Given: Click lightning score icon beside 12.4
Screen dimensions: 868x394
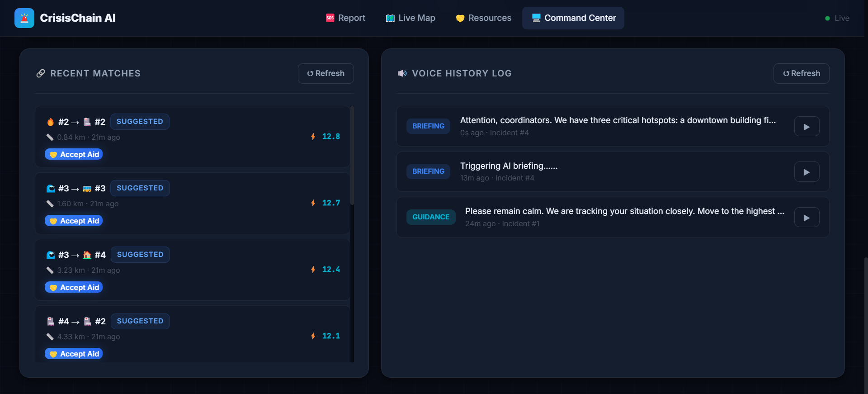Looking at the screenshot, I should click(x=313, y=270).
